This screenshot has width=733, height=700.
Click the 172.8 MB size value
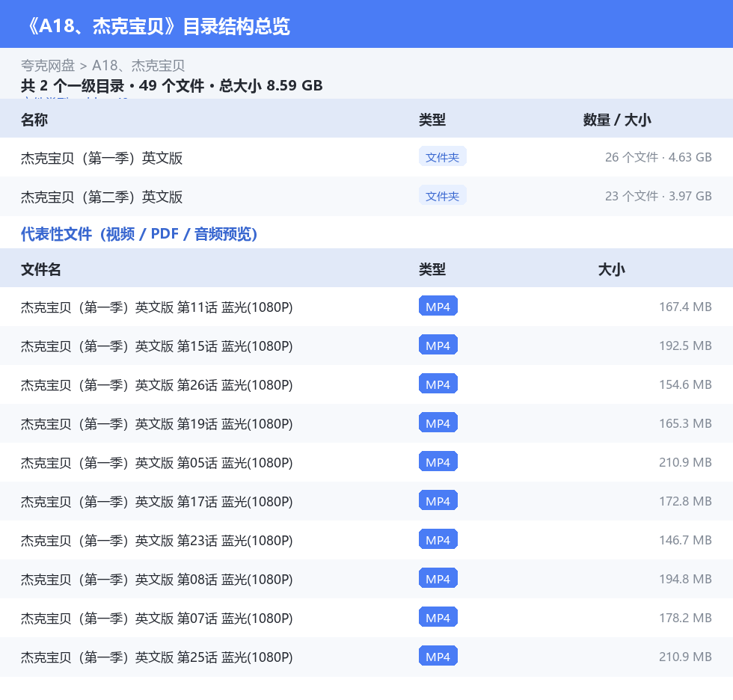(x=685, y=500)
